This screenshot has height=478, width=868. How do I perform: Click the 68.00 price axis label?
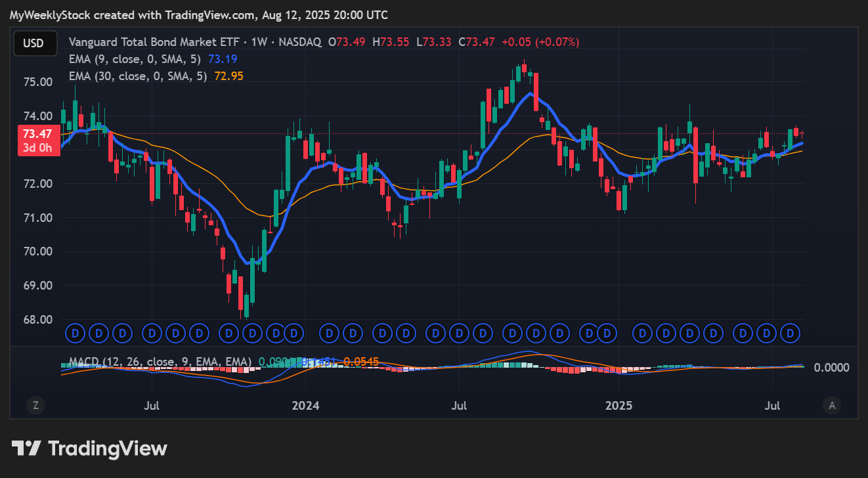[x=37, y=320]
